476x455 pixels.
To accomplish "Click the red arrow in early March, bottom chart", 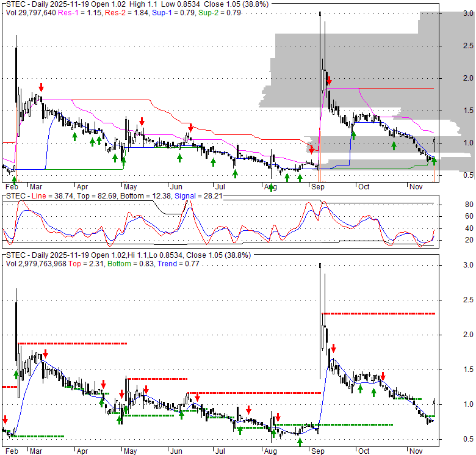I will [x=46, y=354].
